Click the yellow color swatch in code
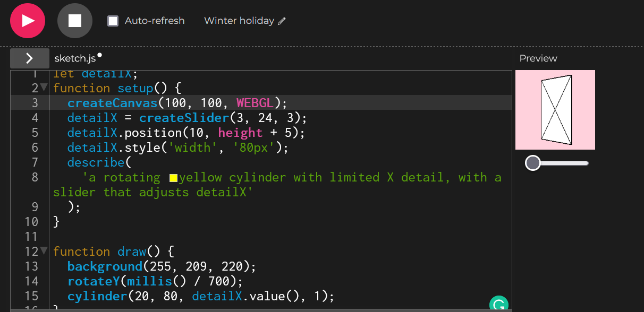The width and height of the screenshot is (644, 312). (x=173, y=178)
